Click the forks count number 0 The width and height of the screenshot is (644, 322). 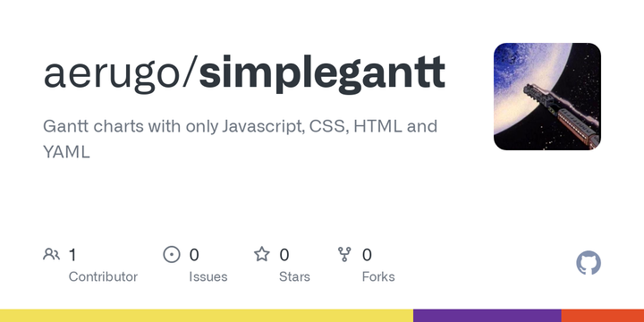[x=367, y=255]
